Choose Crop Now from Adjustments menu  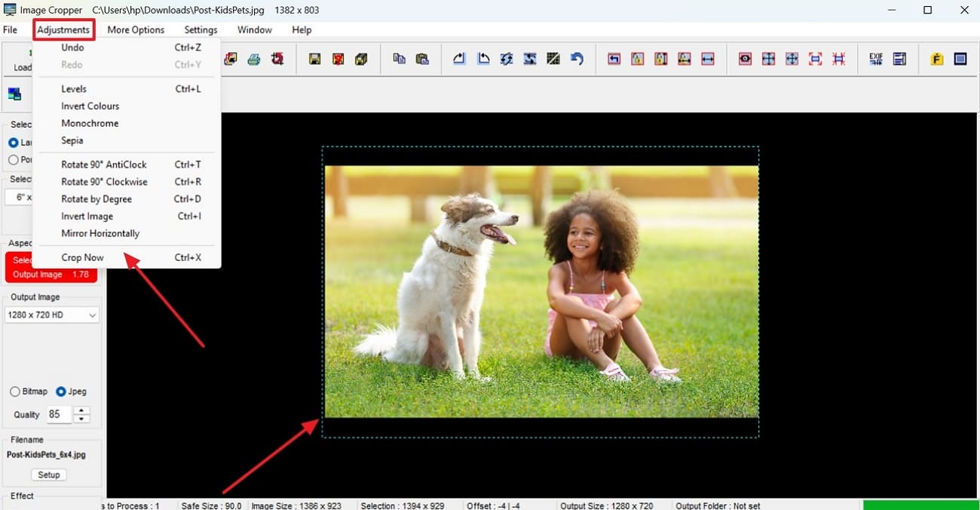click(x=127, y=257)
